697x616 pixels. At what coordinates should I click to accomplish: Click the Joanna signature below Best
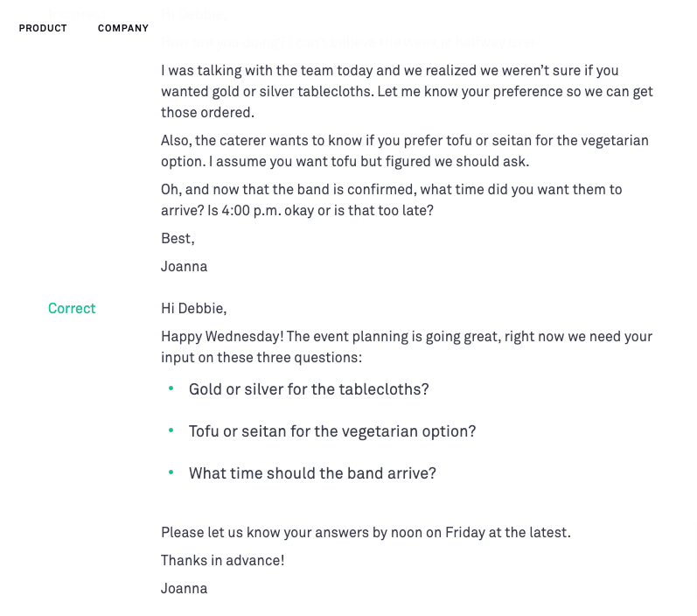(184, 266)
